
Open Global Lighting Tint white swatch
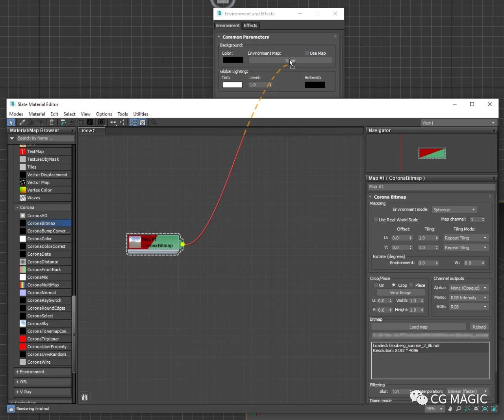coord(232,85)
